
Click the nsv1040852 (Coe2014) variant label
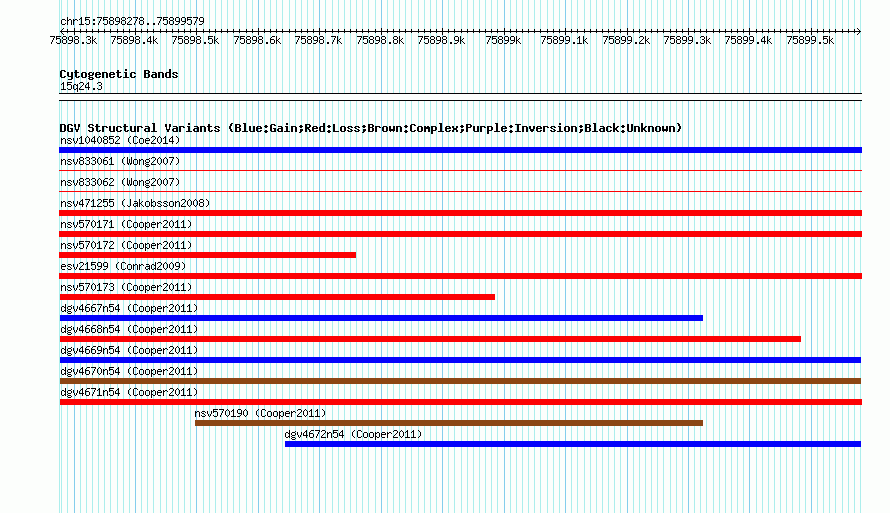[120, 140]
